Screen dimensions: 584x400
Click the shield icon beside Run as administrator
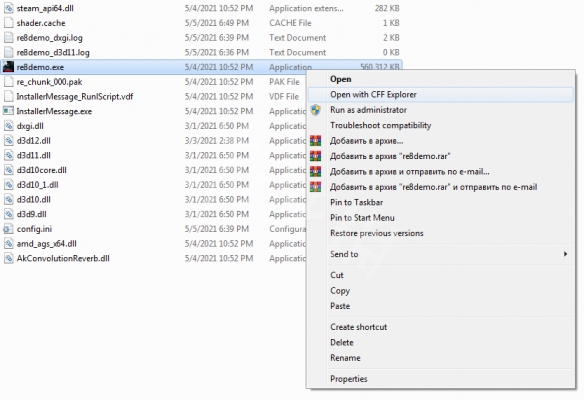315,110
